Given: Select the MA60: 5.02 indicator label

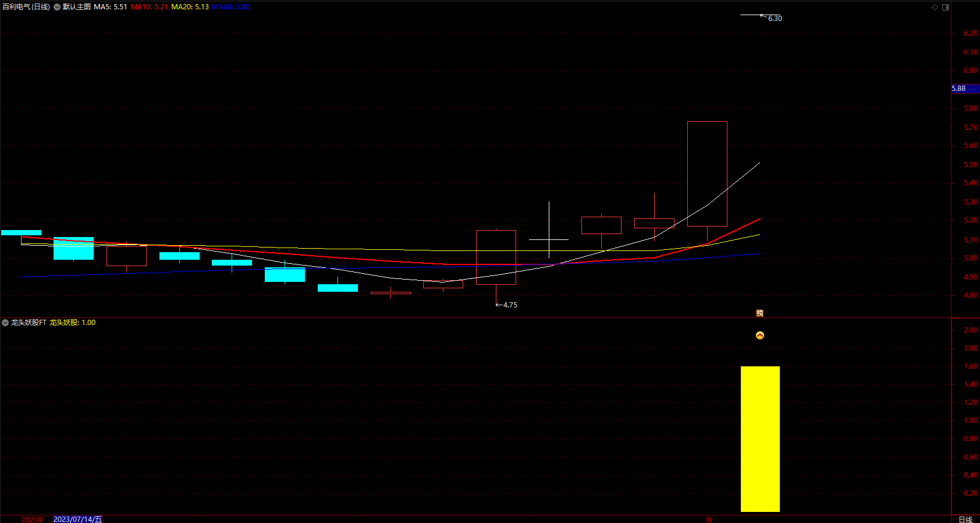Looking at the screenshot, I should 230,7.
